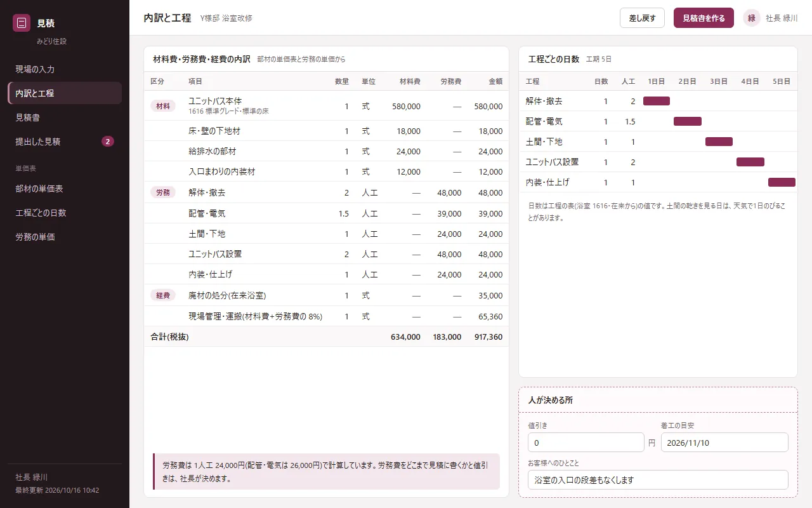Click the 配管・電気 schedule bar on day 2

click(x=688, y=121)
